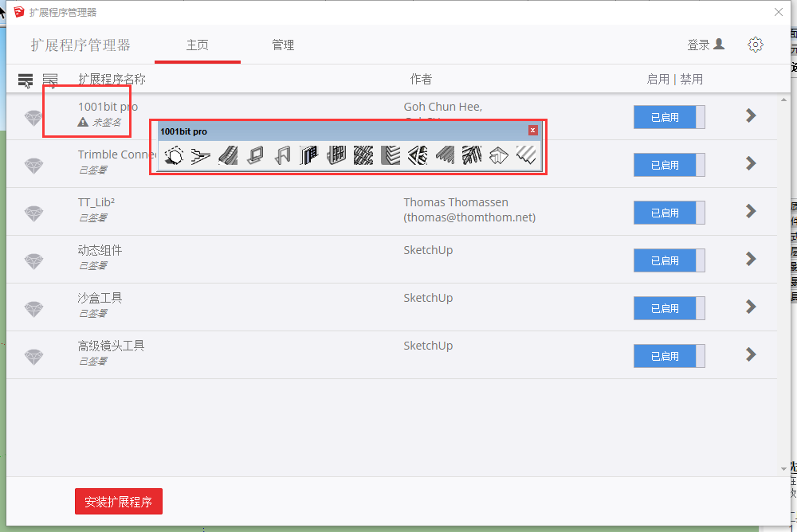Expand details arrow for 高级镜头工具
Image resolution: width=797 pixels, height=532 pixels.
751,354
